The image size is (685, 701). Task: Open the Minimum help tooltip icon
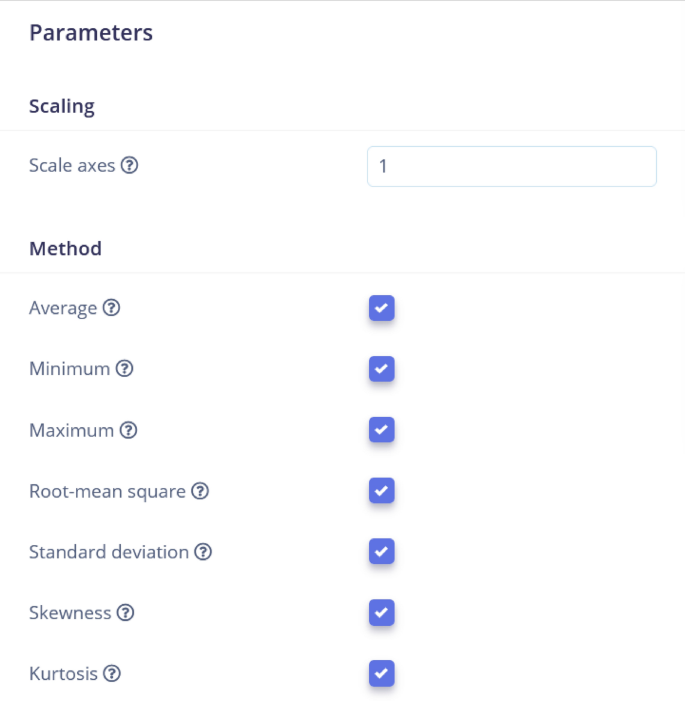[x=124, y=369]
